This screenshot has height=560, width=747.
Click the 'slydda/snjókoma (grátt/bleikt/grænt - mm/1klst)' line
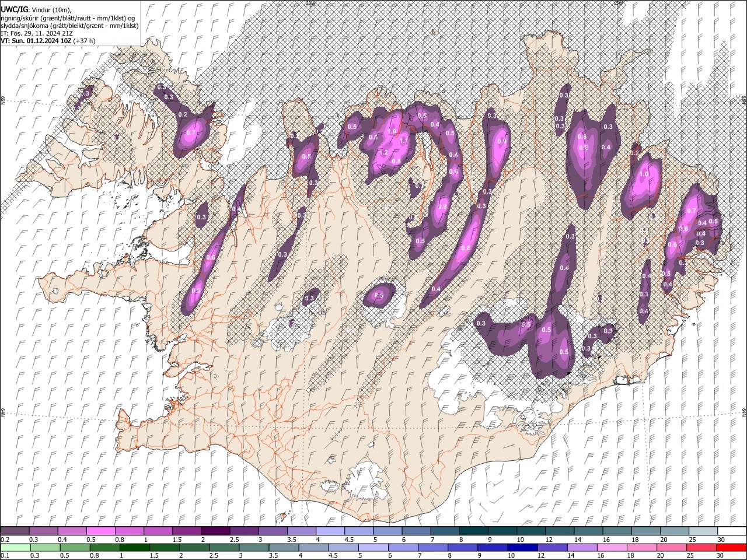[x=69, y=26]
